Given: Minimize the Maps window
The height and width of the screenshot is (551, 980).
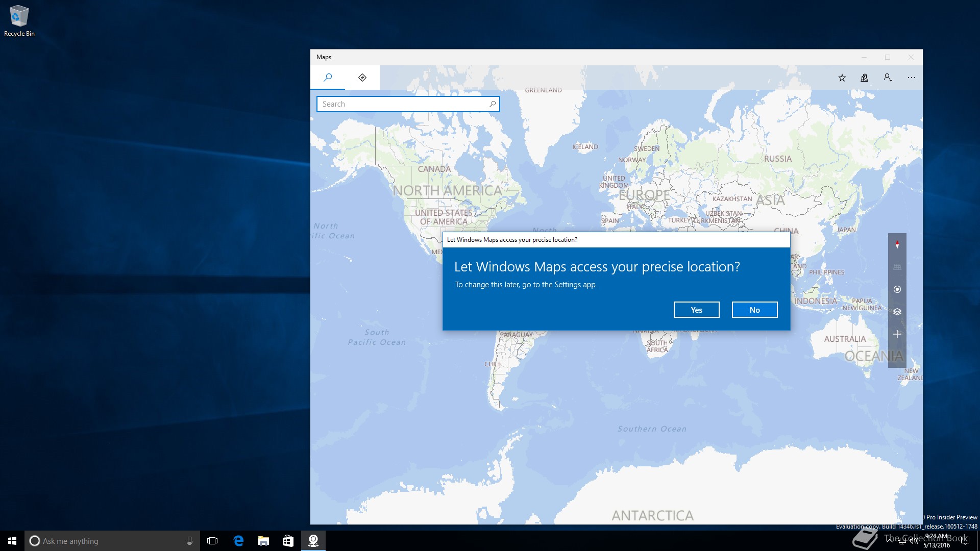Looking at the screenshot, I should coord(864,57).
